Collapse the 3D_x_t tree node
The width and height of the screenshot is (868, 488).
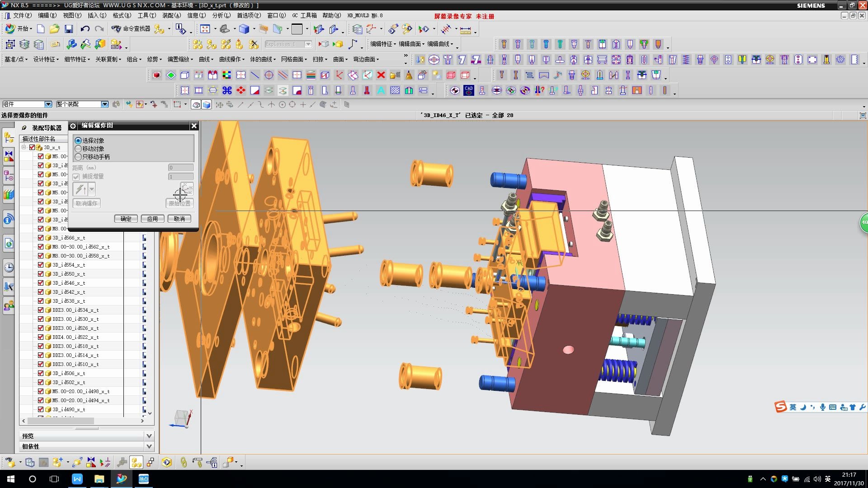tap(24, 147)
